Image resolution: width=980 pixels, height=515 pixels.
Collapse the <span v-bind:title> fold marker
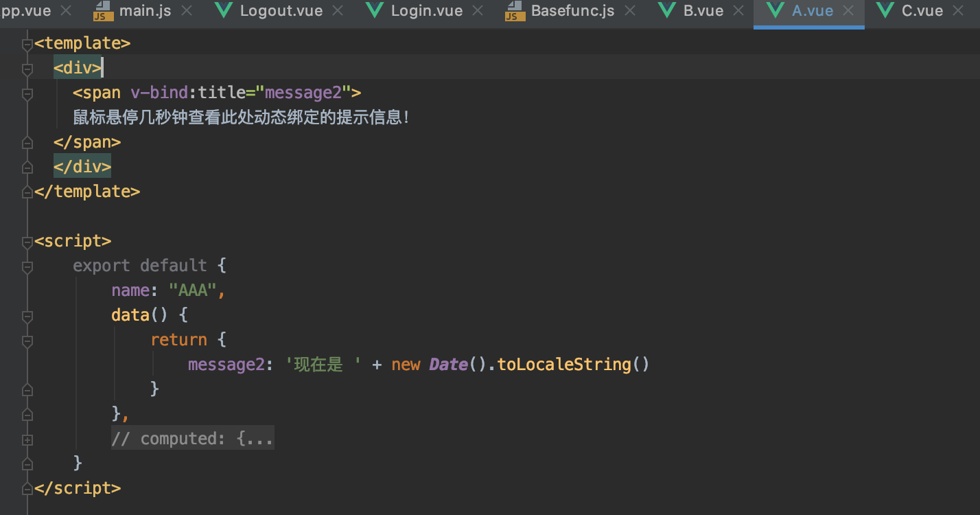click(27, 94)
